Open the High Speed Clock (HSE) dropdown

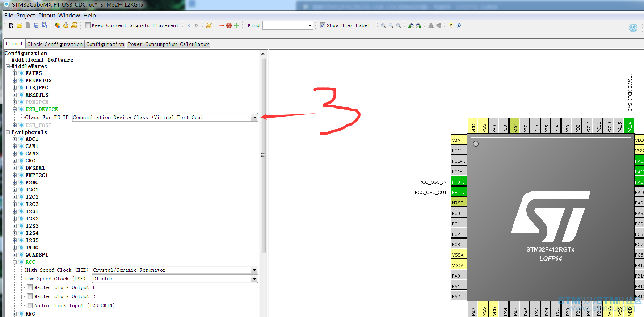(254, 270)
